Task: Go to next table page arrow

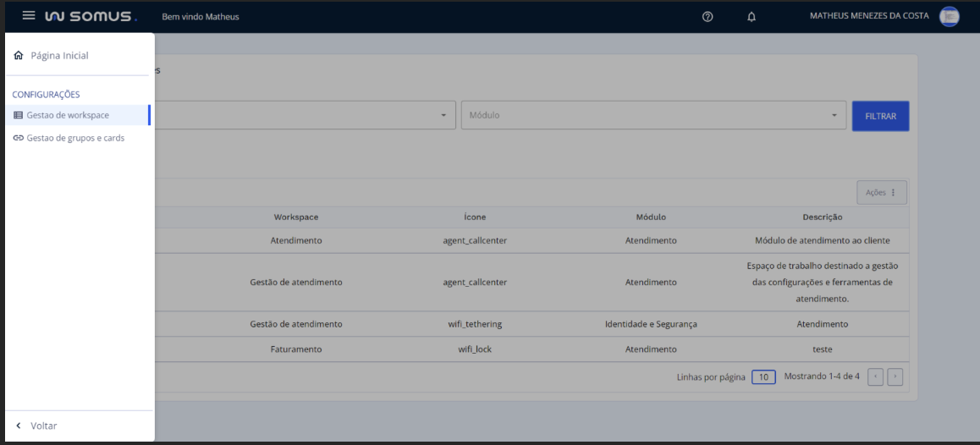Action: pyautogui.click(x=895, y=376)
